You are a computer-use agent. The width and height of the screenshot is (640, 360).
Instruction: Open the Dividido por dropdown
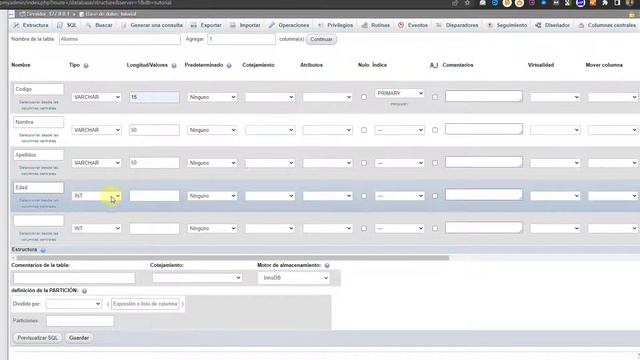(74, 304)
